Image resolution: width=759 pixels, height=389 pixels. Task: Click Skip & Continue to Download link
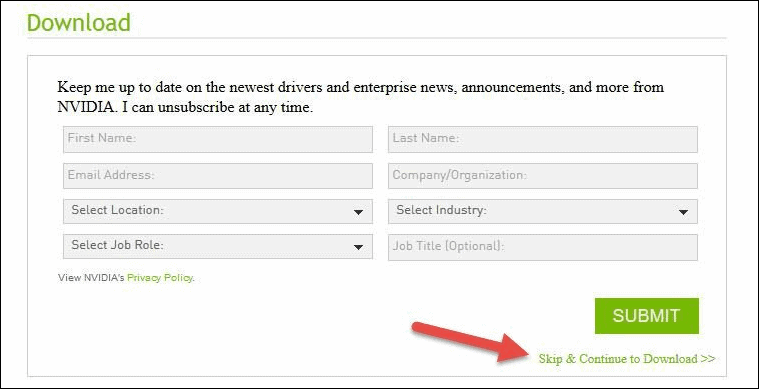click(x=626, y=359)
